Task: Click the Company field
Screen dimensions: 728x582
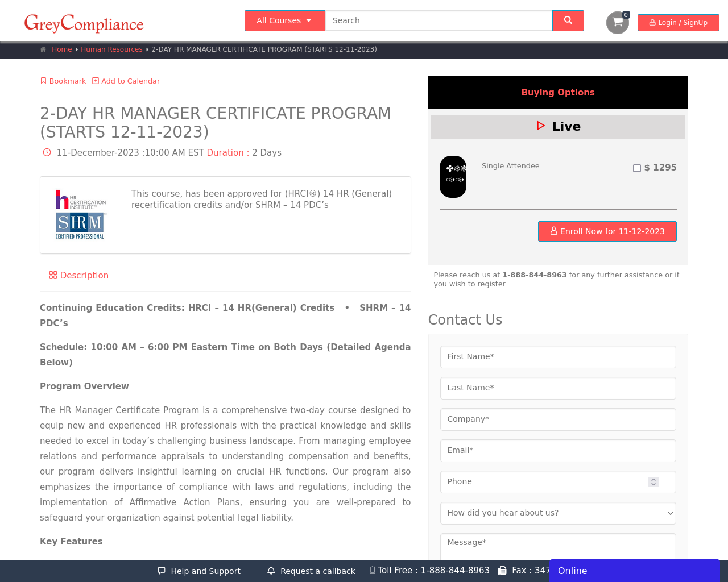Action: (x=558, y=419)
